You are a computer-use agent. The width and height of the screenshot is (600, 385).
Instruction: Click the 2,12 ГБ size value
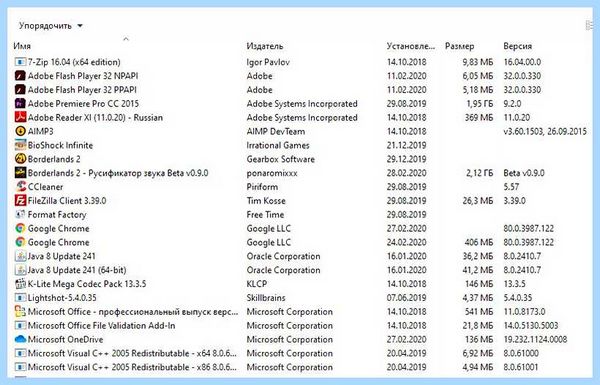tap(479, 173)
